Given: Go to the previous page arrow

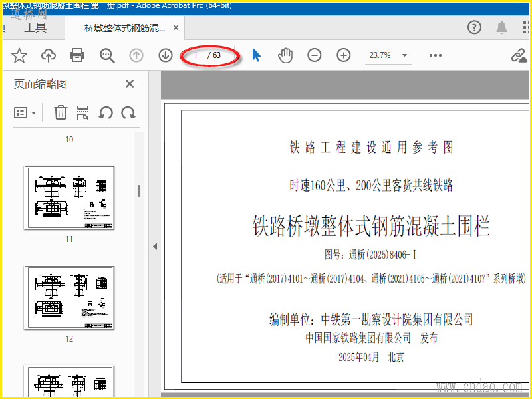Looking at the screenshot, I should point(136,55).
